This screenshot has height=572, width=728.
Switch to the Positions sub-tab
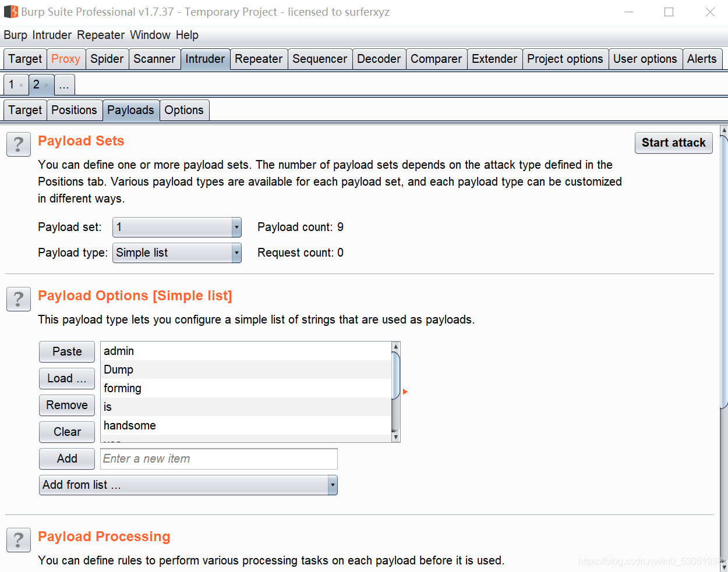pos(74,110)
